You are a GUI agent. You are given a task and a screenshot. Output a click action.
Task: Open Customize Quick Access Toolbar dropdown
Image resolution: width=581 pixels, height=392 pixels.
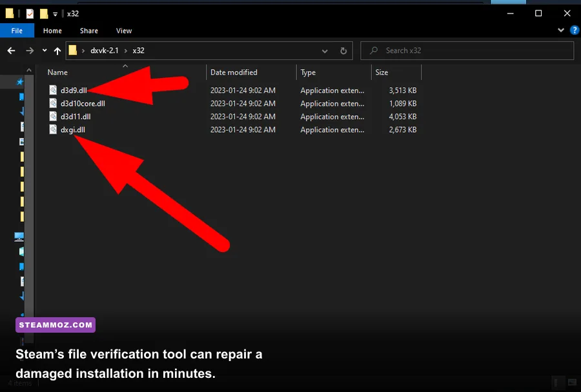[x=56, y=14]
